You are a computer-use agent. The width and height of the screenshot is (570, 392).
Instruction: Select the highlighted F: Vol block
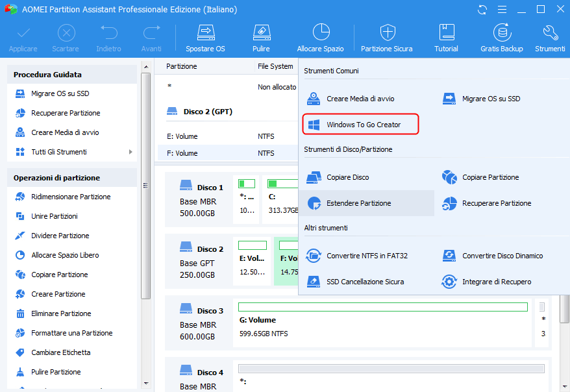point(286,262)
